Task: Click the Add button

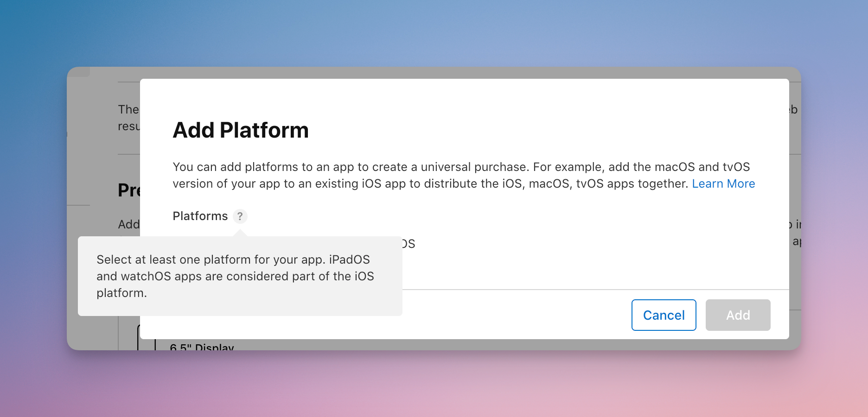Action: [738, 315]
